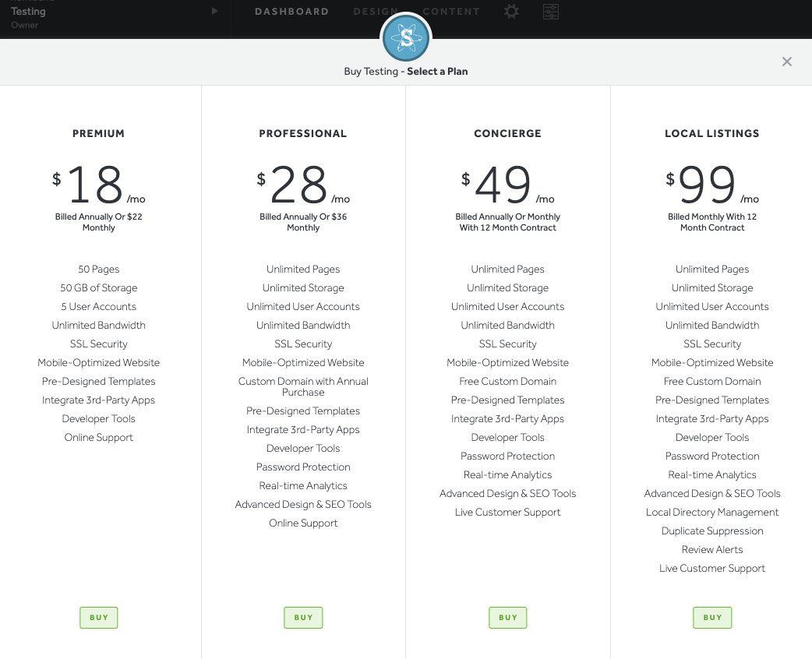Viewport: 812px width, 659px height.
Task: Click 'Buy Testing - Select a Plan' title
Action: (x=406, y=72)
